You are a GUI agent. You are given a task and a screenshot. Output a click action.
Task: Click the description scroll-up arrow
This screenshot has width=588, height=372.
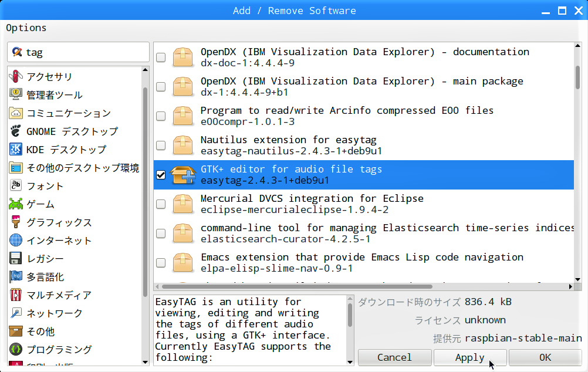(x=350, y=299)
